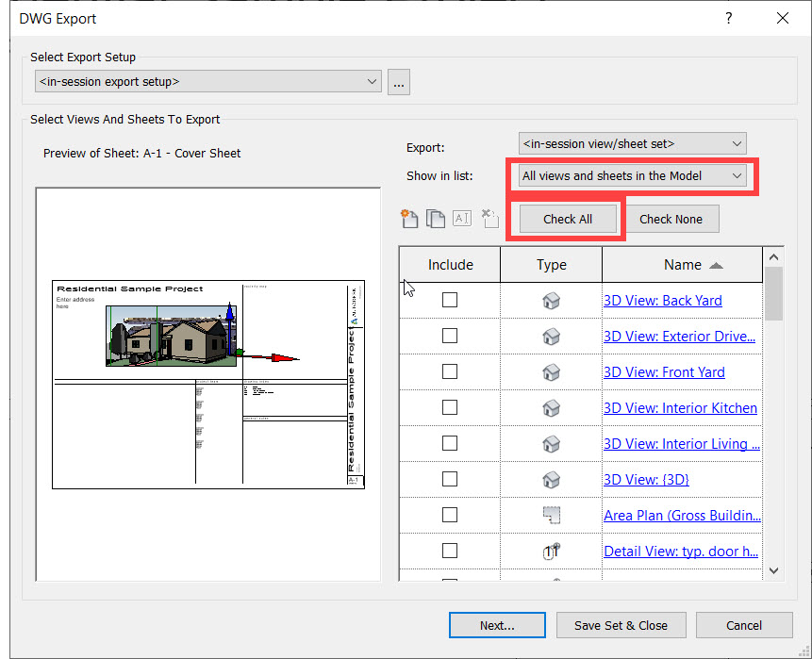Open the Detail View: typ. door link
812x659 pixels.
[681, 551]
